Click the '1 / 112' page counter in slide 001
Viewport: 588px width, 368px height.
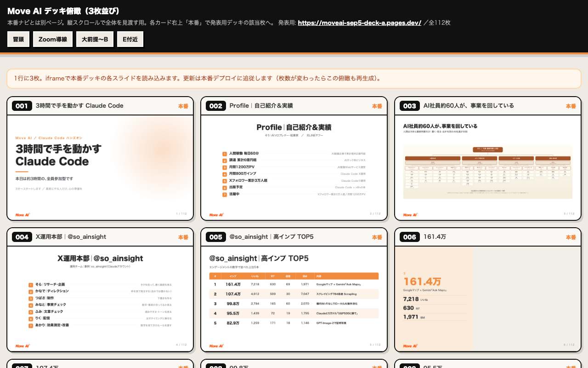(x=181, y=214)
